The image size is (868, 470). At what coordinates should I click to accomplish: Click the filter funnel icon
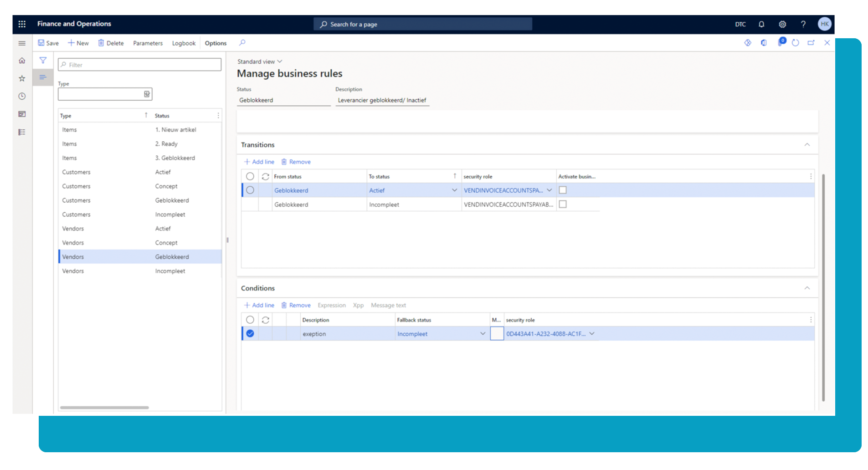point(43,60)
